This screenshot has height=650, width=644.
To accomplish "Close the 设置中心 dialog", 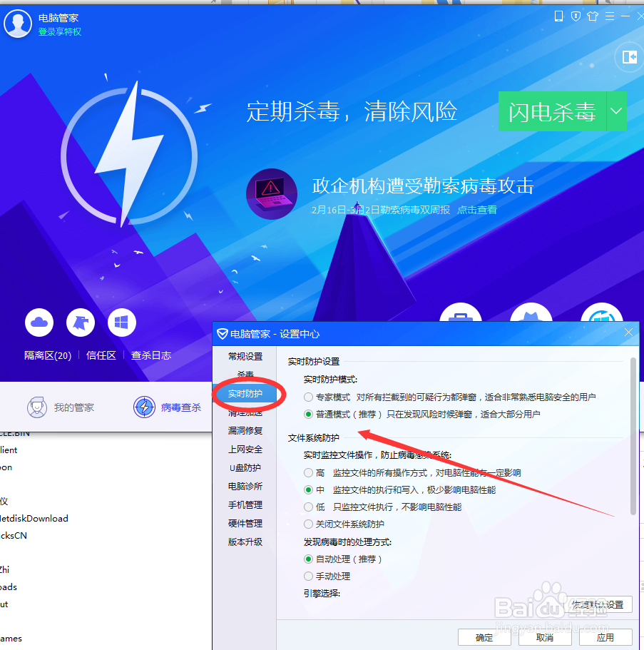I will point(628,332).
